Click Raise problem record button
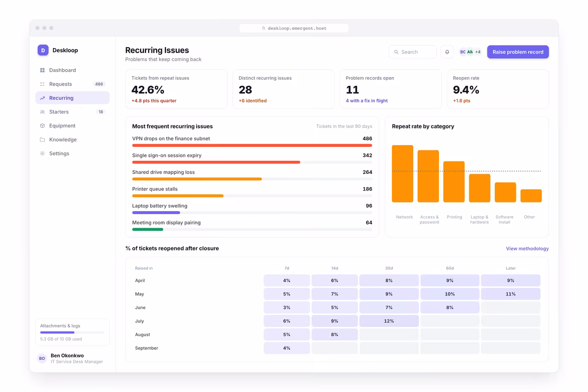Screen dimensions: 588x392 click(x=518, y=52)
